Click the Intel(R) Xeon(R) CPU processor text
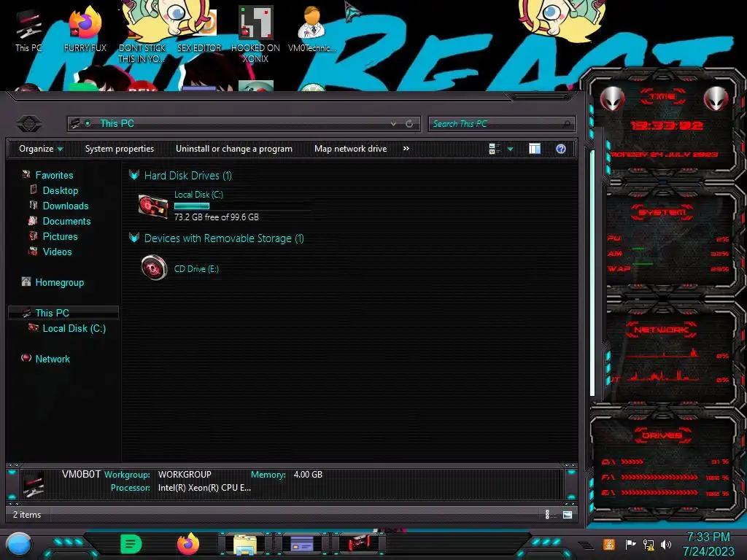 (204, 488)
